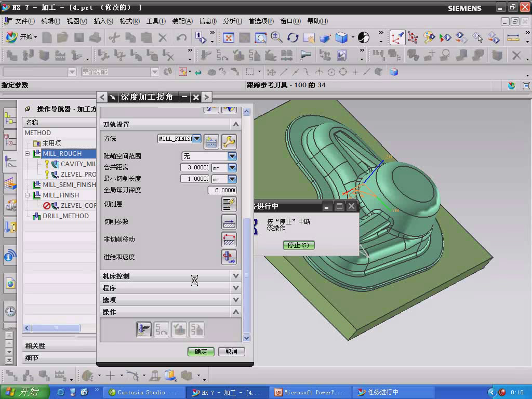The width and height of the screenshot is (532, 399).
Task: Switch to Camtasia Studio in the taskbar
Action: [x=144, y=392]
